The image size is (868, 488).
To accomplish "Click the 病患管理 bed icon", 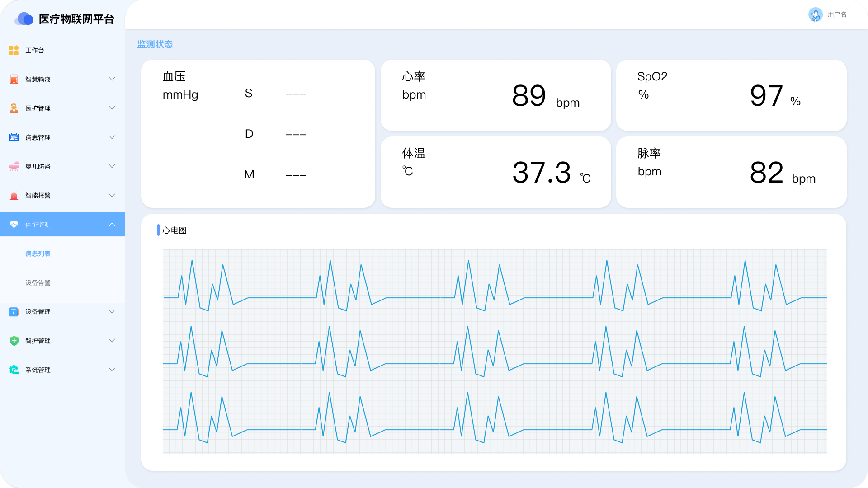I will (14, 137).
